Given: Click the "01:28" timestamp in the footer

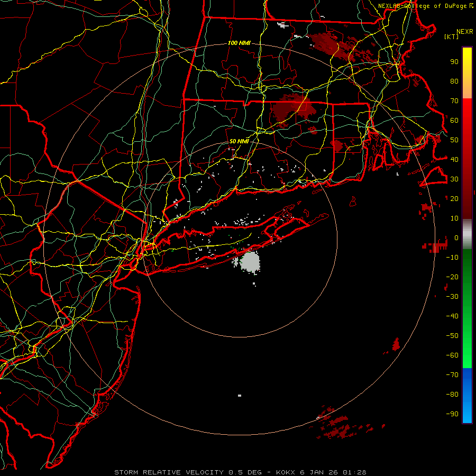Looking at the screenshot, I should 354,472.
